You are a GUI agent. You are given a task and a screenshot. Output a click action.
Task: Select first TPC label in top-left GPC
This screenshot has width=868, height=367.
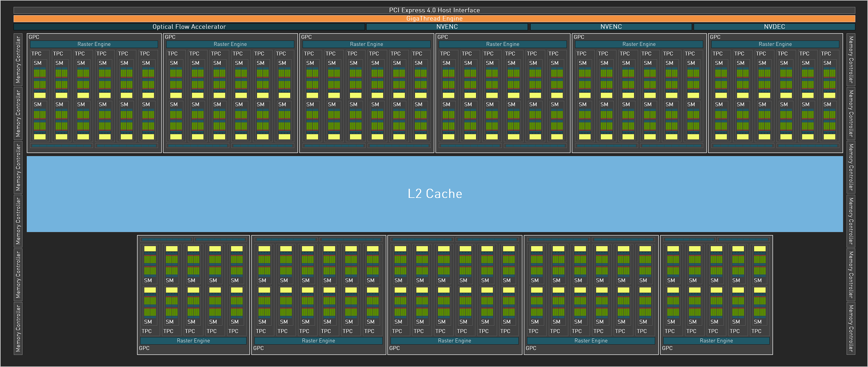(36, 54)
